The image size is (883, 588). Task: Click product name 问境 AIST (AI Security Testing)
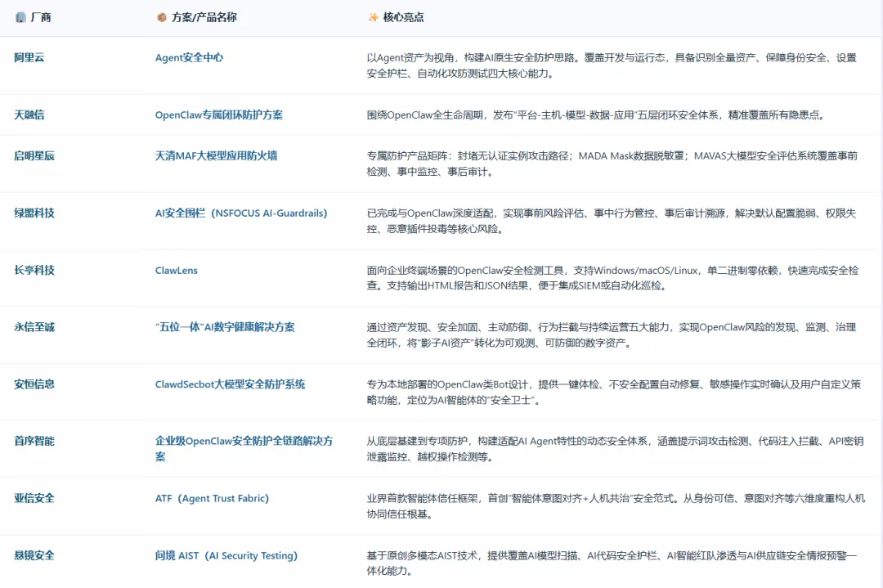pyautogui.click(x=226, y=555)
